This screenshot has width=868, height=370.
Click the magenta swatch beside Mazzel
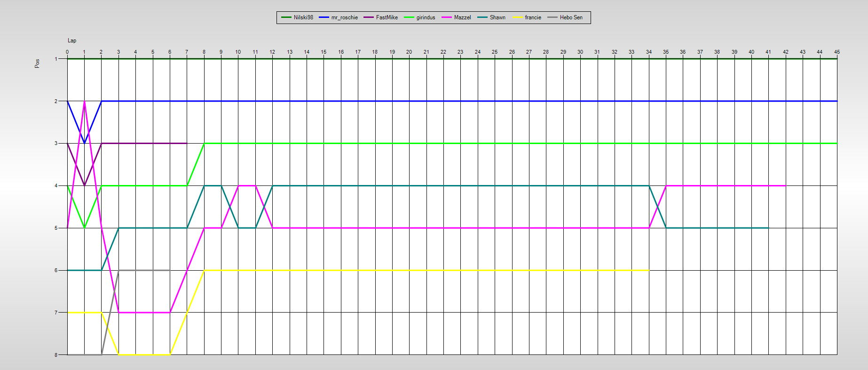pyautogui.click(x=447, y=17)
